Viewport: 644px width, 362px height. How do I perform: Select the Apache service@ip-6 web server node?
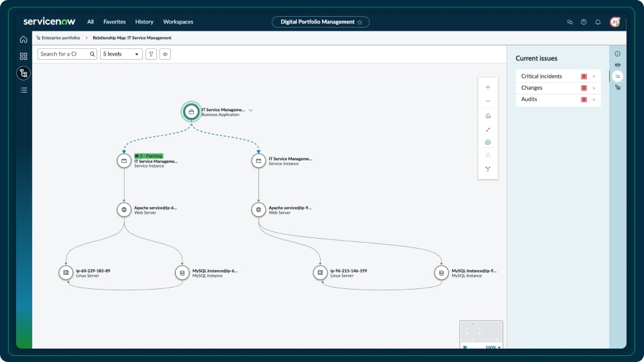click(x=124, y=210)
